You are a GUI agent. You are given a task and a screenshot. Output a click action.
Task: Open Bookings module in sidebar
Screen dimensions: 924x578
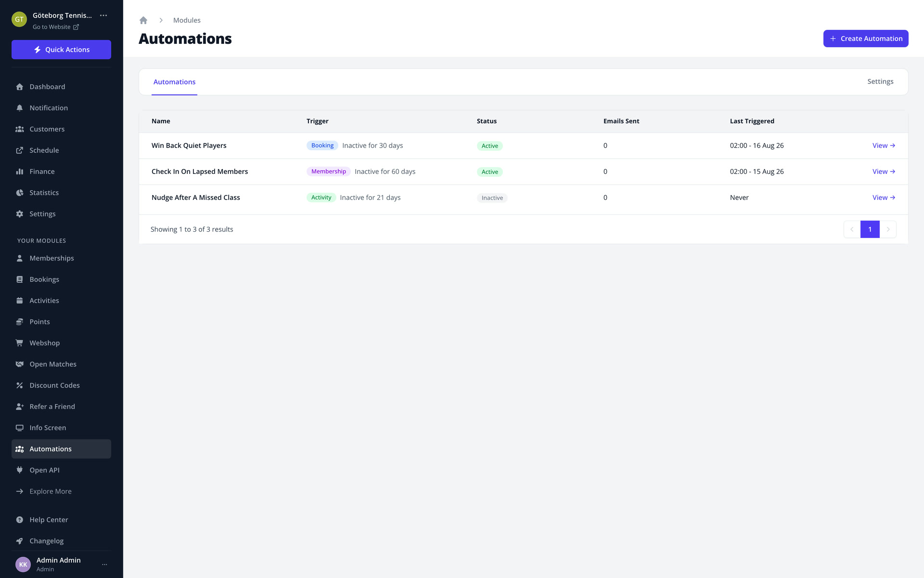[x=61, y=279]
